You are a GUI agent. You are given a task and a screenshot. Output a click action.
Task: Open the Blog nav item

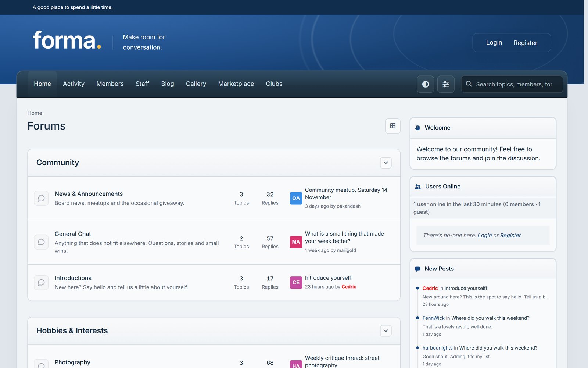[x=167, y=84]
